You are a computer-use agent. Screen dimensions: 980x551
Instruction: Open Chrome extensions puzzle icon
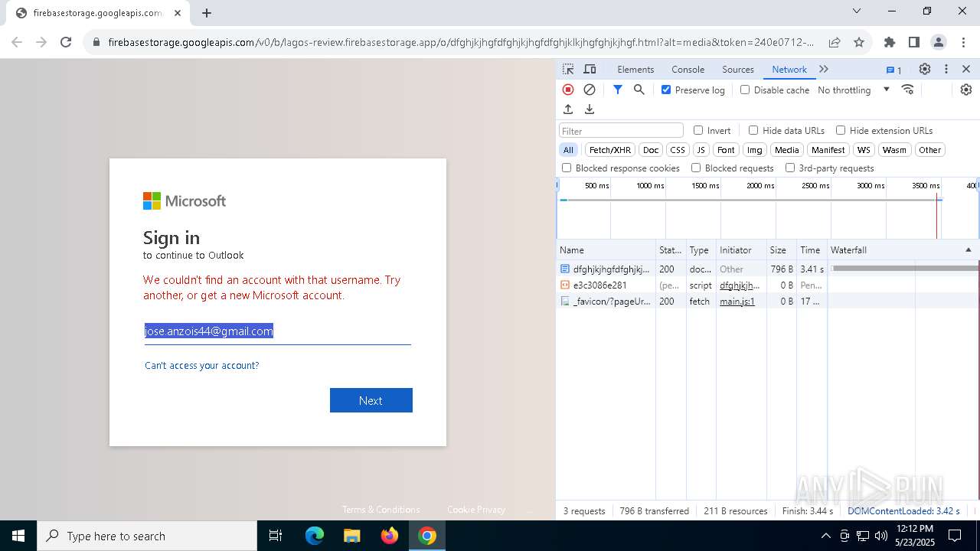click(889, 42)
